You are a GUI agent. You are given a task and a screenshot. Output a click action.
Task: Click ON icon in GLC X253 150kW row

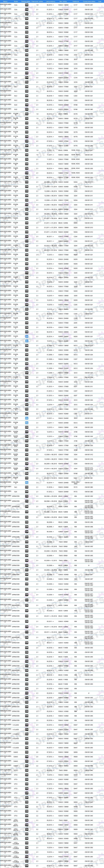27,91
